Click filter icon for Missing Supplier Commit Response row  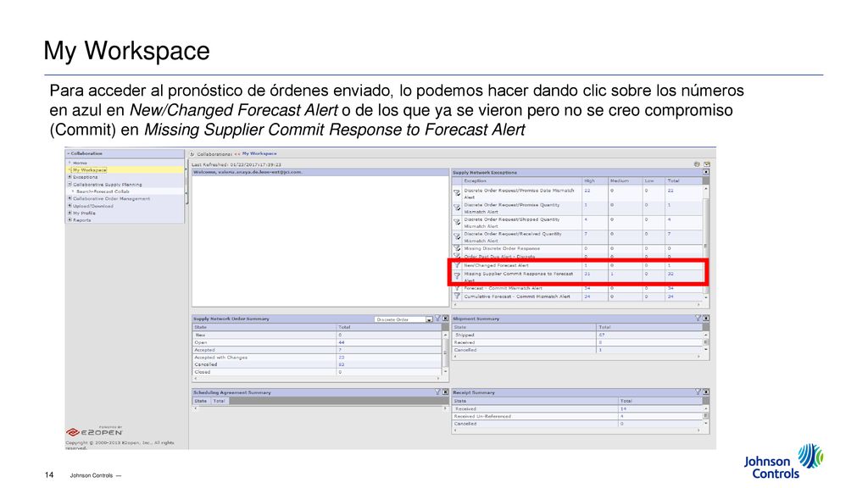(x=457, y=275)
